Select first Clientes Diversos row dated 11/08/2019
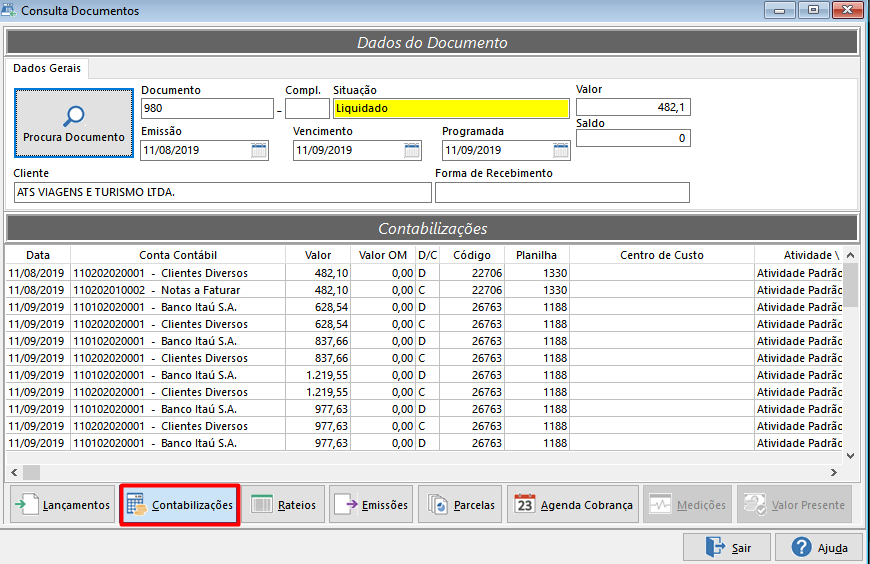This screenshot has width=870, height=564. [x=424, y=273]
